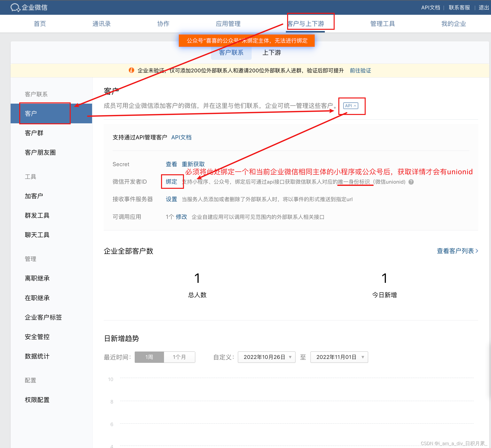Collapse the API expander badge
This screenshot has height=448, width=491.
[351, 106]
